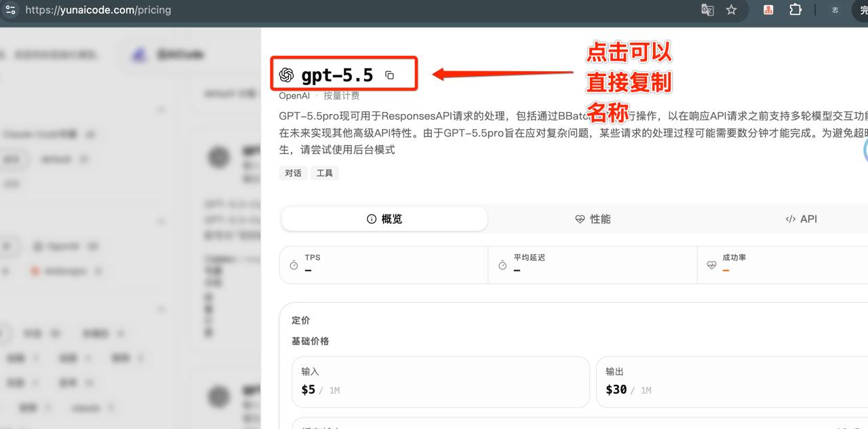Click the stopwatch icon beside 平均延迟
Screen dimensions: 868x429
click(502, 265)
